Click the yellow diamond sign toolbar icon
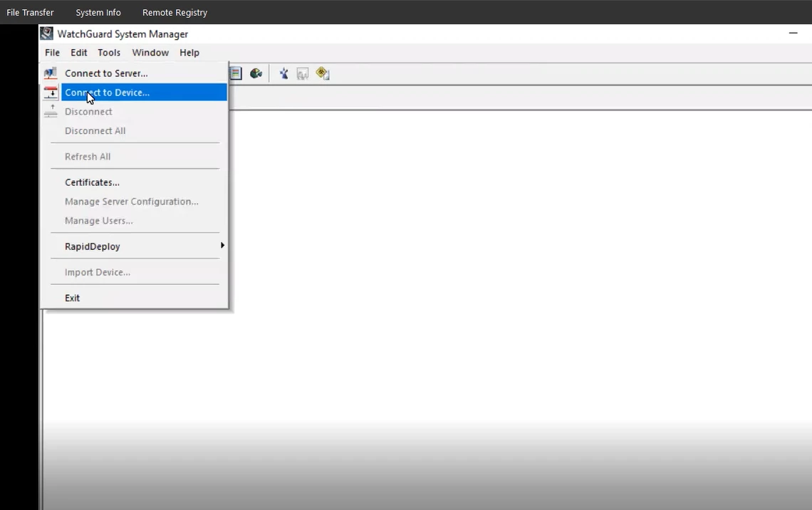Viewport: 812px width, 510px height. click(x=323, y=73)
